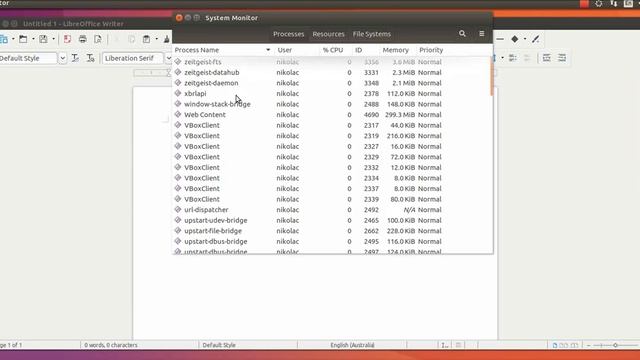Image resolution: width=640 pixels, height=360 pixels.
Task: Select book view layout in status bar
Action: point(574,345)
